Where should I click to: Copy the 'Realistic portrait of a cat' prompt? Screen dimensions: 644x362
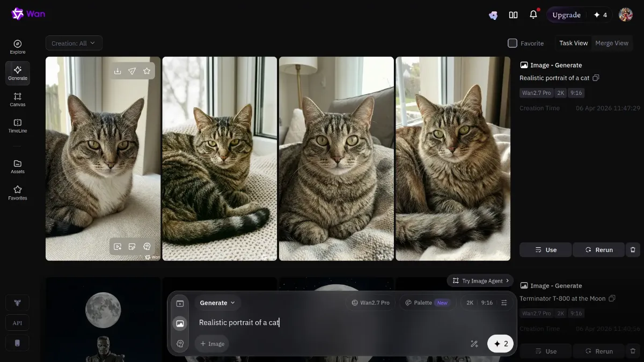(596, 78)
